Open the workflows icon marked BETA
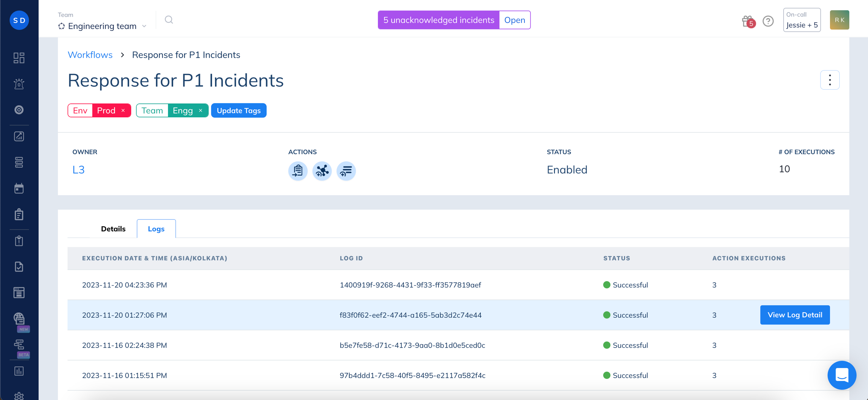868x400 pixels. click(19, 344)
